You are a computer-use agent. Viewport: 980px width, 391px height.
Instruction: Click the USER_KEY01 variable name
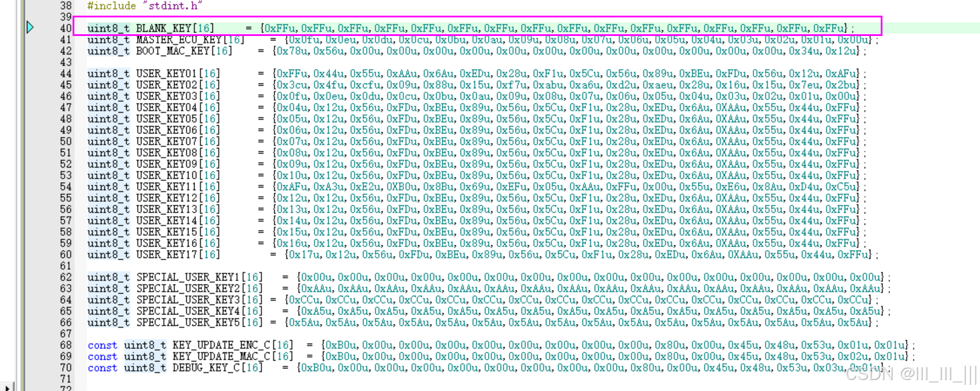pos(167,74)
